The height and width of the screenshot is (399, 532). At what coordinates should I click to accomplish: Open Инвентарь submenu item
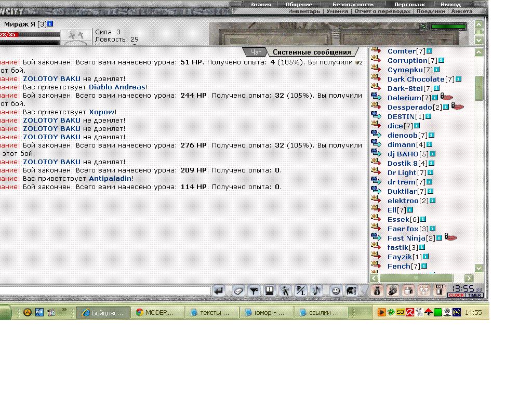tap(304, 11)
